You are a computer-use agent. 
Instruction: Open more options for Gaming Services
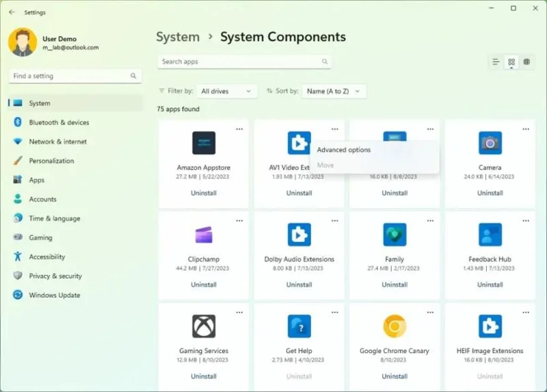tap(239, 313)
